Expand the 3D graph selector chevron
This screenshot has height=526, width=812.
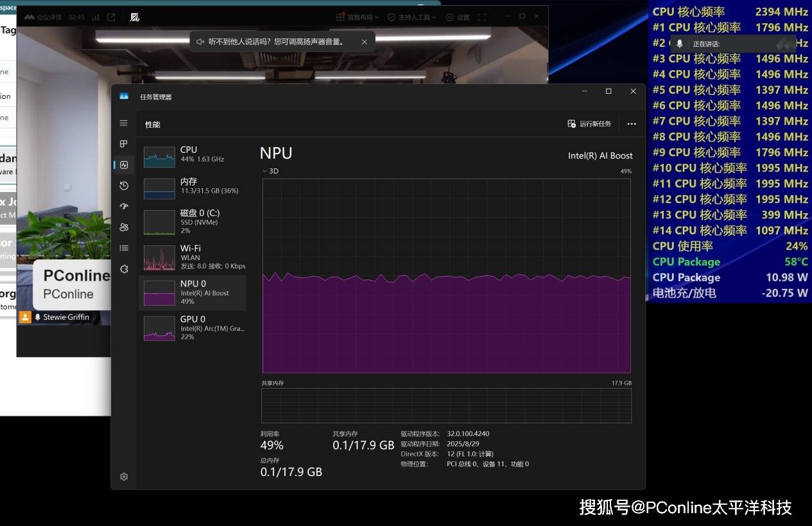[x=264, y=171]
